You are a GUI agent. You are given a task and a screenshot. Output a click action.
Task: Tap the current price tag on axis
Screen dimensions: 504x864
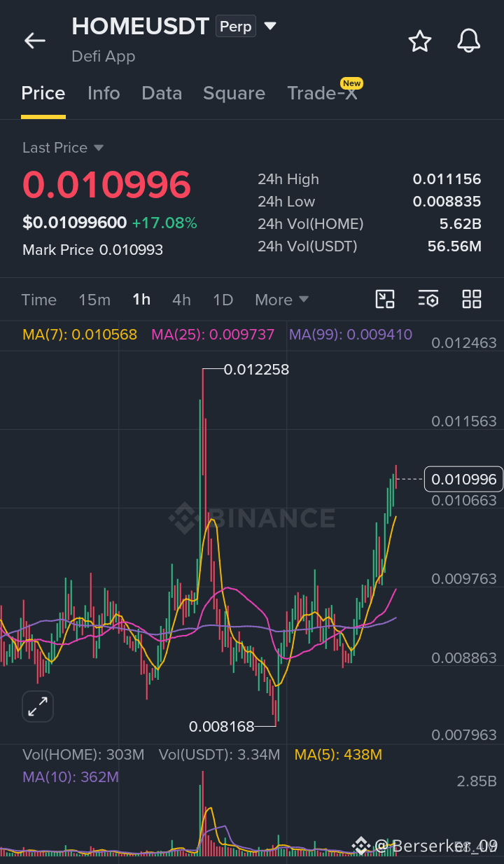pyautogui.click(x=464, y=480)
